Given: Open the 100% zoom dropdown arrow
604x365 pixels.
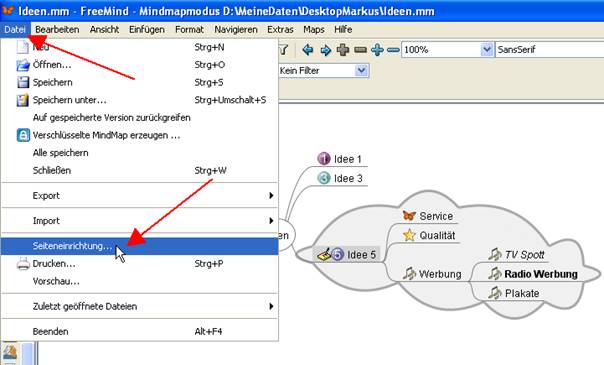Looking at the screenshot, I should 487,50.
